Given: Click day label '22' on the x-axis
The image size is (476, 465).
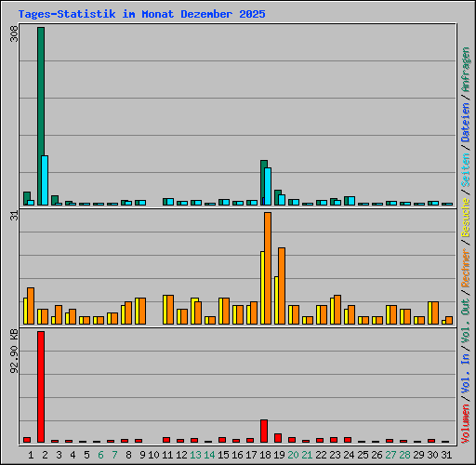Looking at the screenshot, I should coord(321,455).
